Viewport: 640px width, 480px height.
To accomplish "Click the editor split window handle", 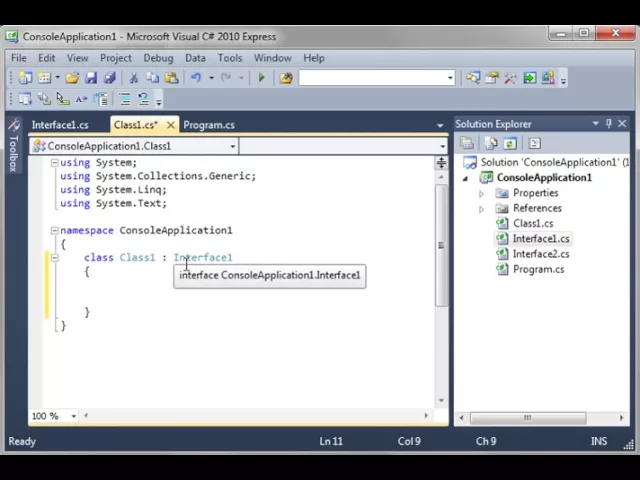I will pyautogui.click(x=441, y=163).
